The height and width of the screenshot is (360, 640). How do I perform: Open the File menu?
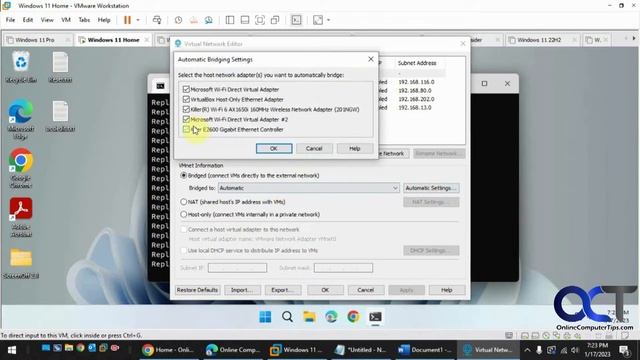coord(10,20)
